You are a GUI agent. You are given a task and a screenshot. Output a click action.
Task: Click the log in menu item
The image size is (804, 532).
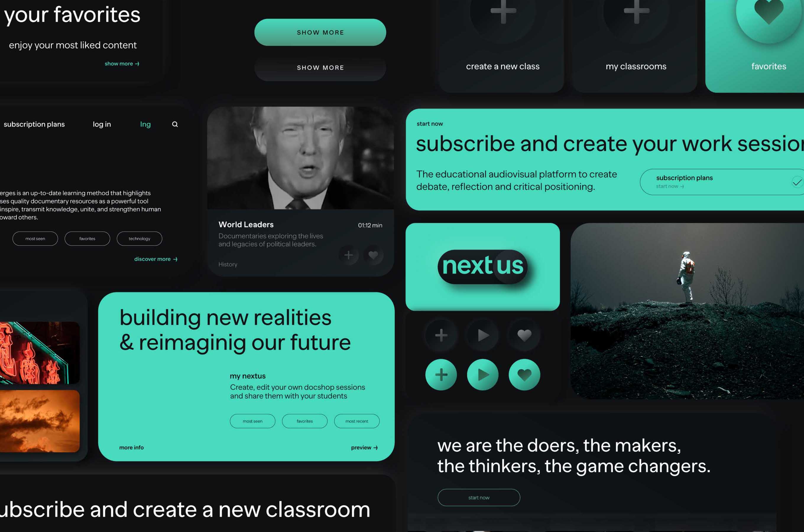click(101, 124)
